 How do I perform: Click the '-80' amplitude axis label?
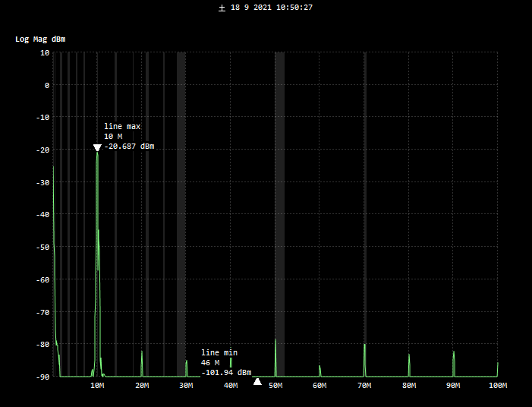(x=42, y=345)
